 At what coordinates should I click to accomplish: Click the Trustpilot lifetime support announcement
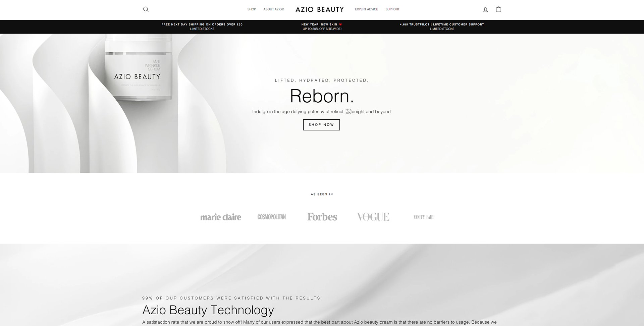[x=442, y=26]
